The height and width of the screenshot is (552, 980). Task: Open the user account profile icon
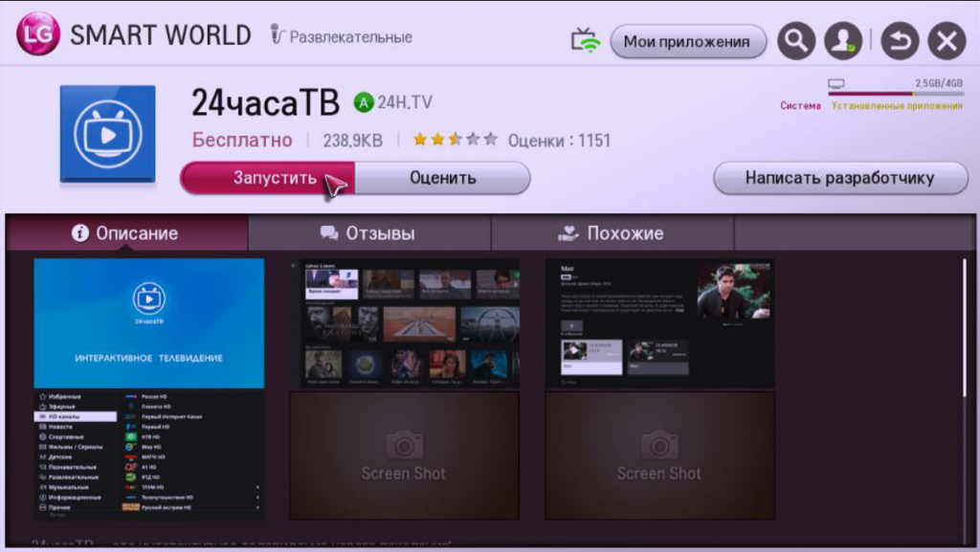click(x=843, y=41)
